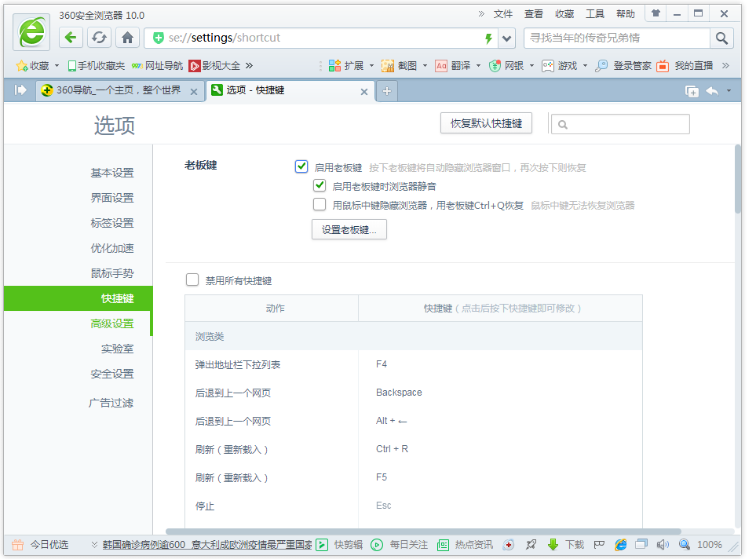The width and height of the screenshot is (756, 559).
Task: Open 登录管家 login manager
Action: pos(624,66)
